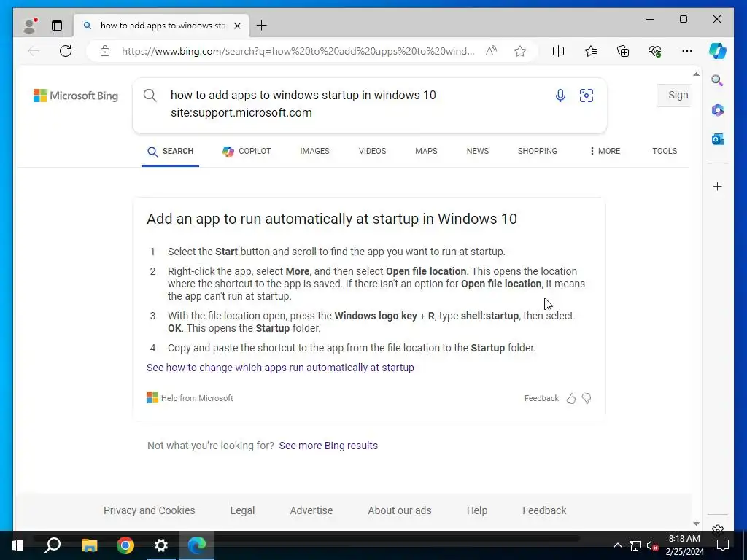Select the SEARCH tab
This screenshot has height=560, width=747.
(x=170, y=152)
